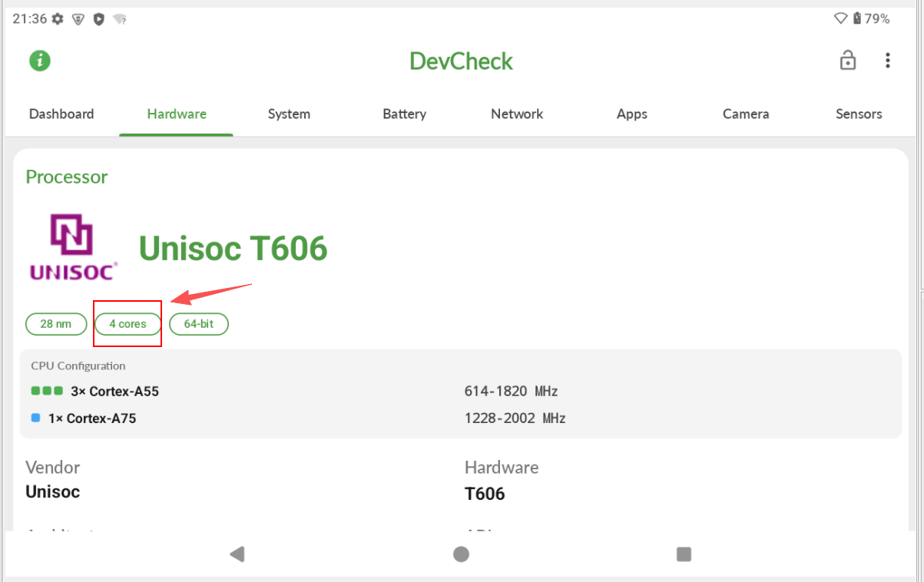Tap the Unisoc T606 processor name
The width and height of the screenshot is (924, 582).
coord(233,248)
